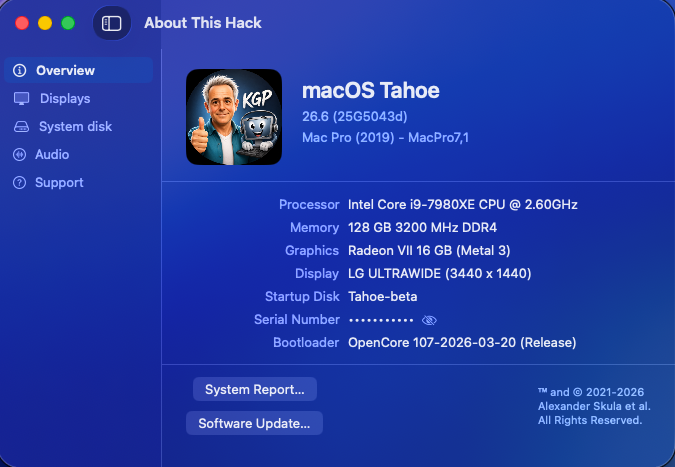
Task: Go to the Audio section
Action: click(52, 155)
